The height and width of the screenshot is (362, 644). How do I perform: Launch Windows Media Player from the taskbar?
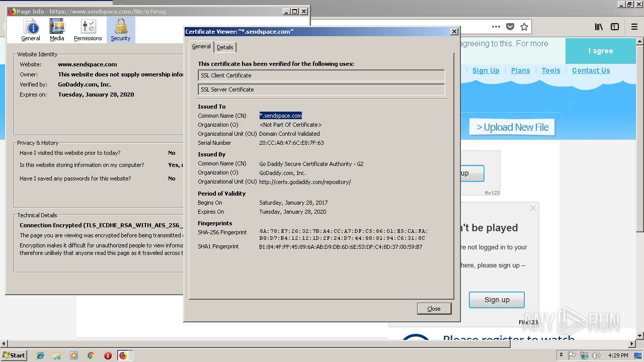point(74,355)
